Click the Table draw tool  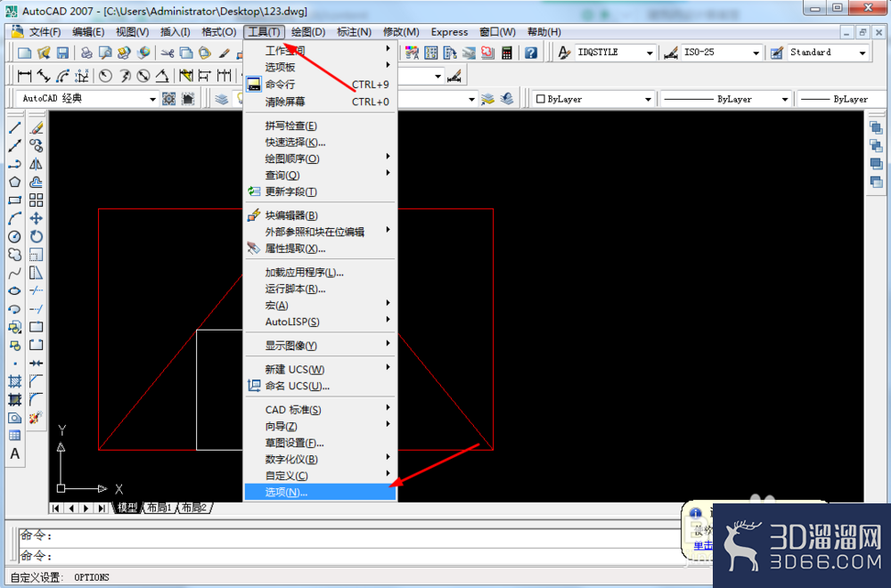point(15,436)
